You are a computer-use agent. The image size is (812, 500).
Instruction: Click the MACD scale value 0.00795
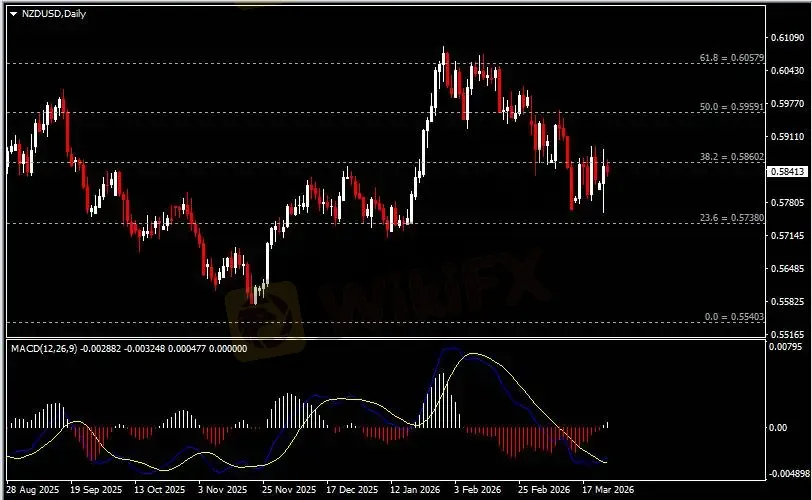pos(786,346)
